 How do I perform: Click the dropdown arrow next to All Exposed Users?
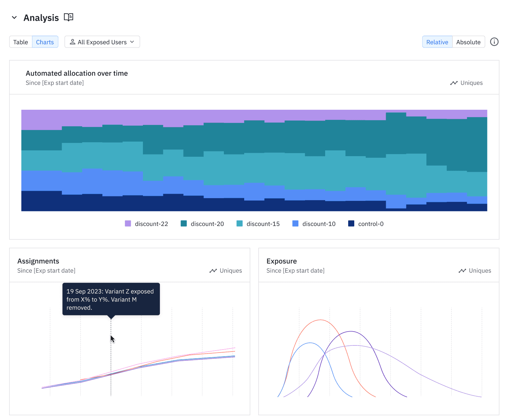[x=132, y=42]
